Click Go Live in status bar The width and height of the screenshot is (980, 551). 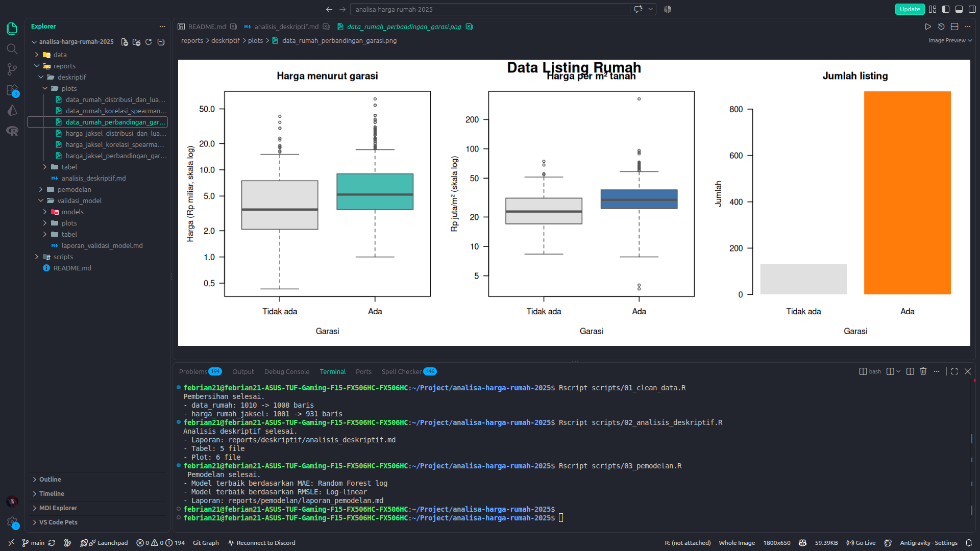coord(861,543)
